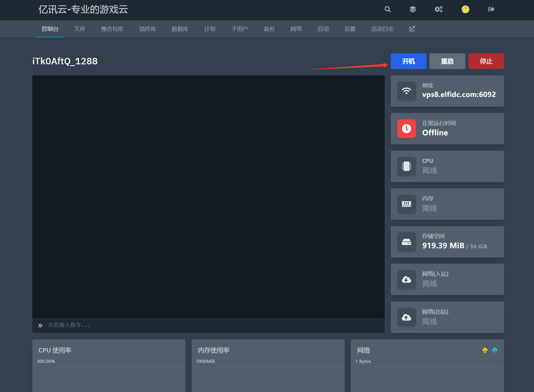Open the 设置 tab
Screen dimensions: 534x392
click(350, 29)
